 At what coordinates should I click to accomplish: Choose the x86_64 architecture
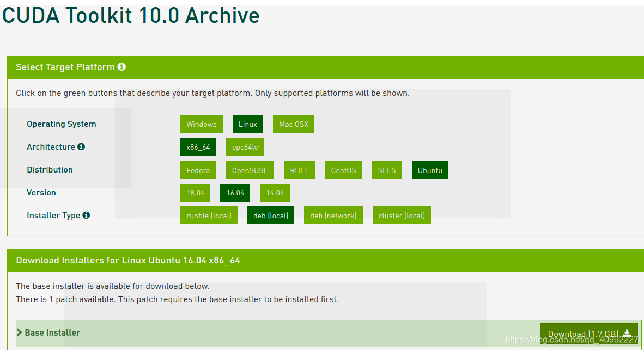pyautogui.click(x=198, y=147)
